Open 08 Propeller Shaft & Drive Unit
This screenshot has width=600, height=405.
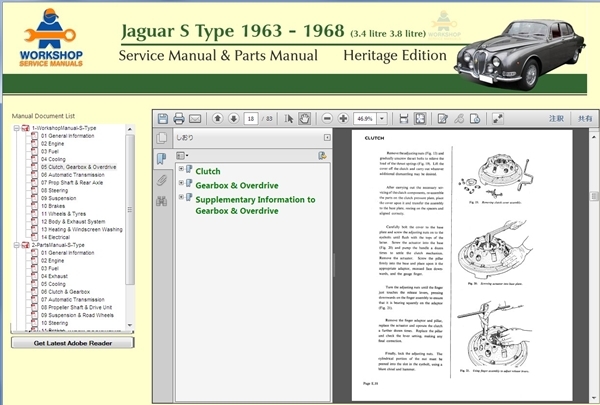pos(77,307)
